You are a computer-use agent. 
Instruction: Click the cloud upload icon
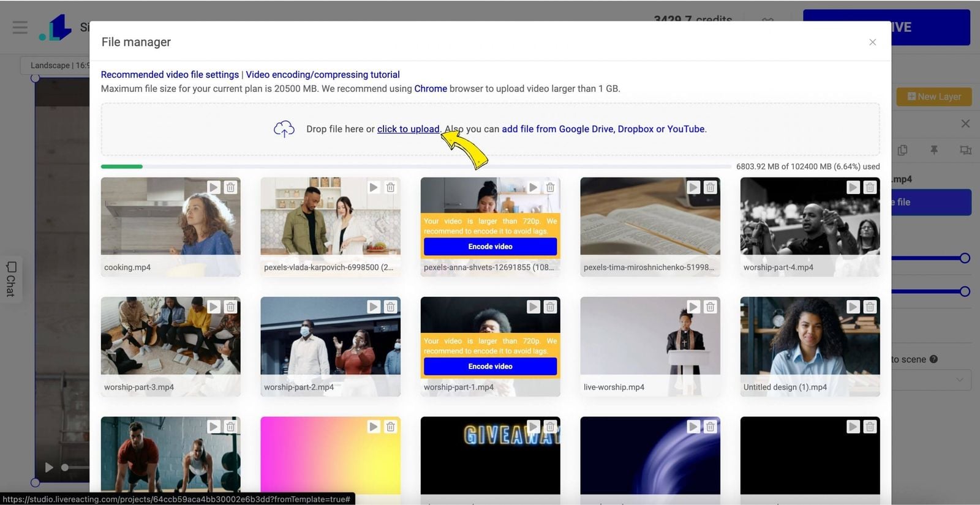click(x=284, y=129)
